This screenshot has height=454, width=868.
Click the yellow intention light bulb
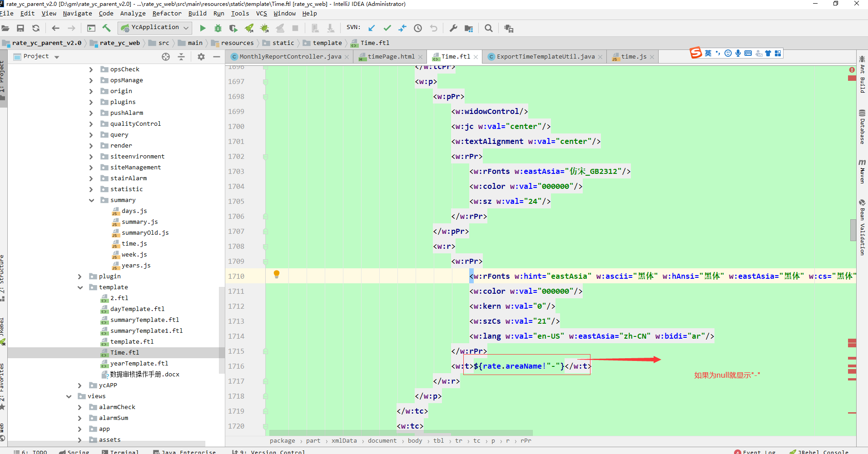point(277,274)
